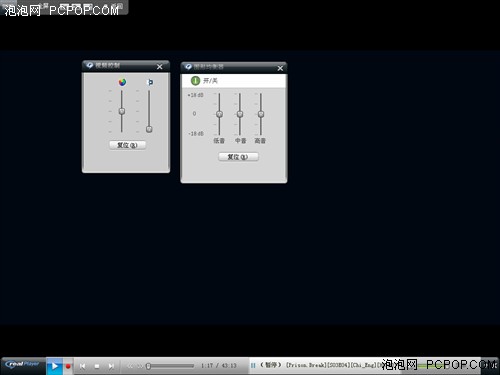500x375 pixels.
Task: Toggle the equalizer 开/关 green power button
Action: tap(195, 81)
